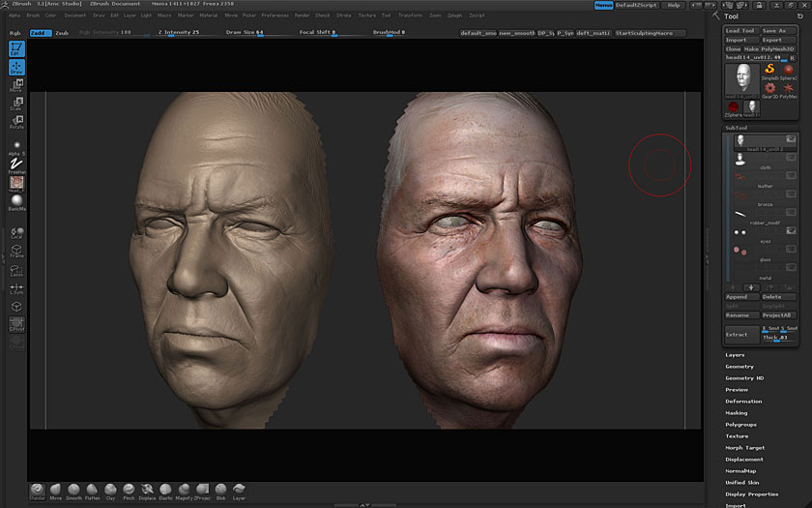Select the Clay brush
This screenshot has width=812, height=508.
[x=110, y=492]
